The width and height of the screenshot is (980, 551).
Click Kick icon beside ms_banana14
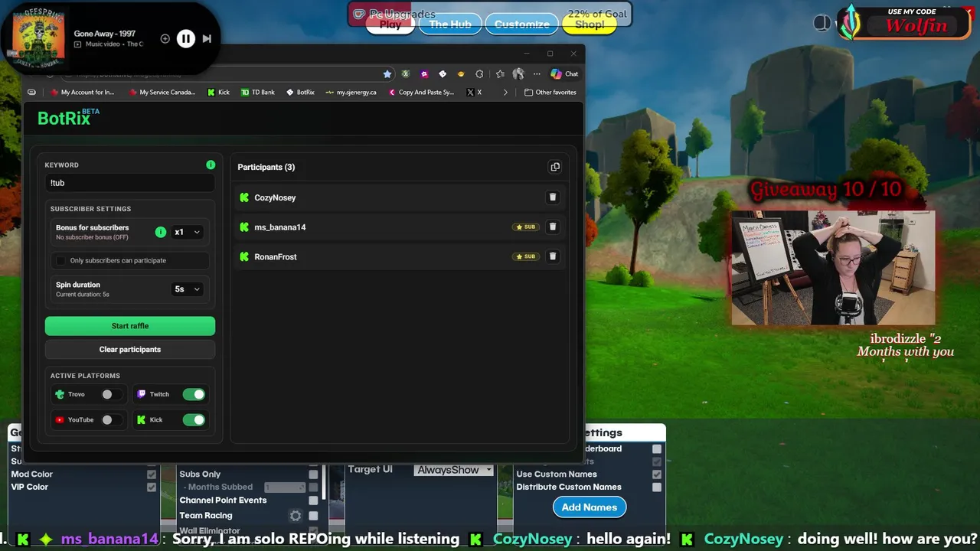click(244, 227)
